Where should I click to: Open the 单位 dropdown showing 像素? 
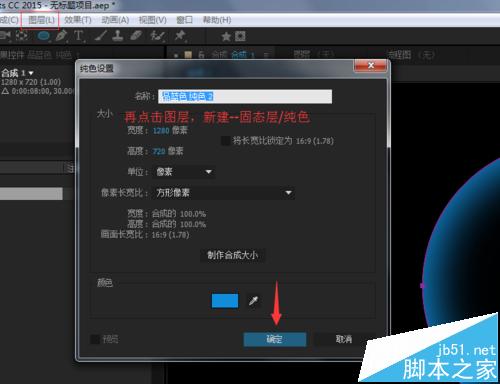[184, 172]
